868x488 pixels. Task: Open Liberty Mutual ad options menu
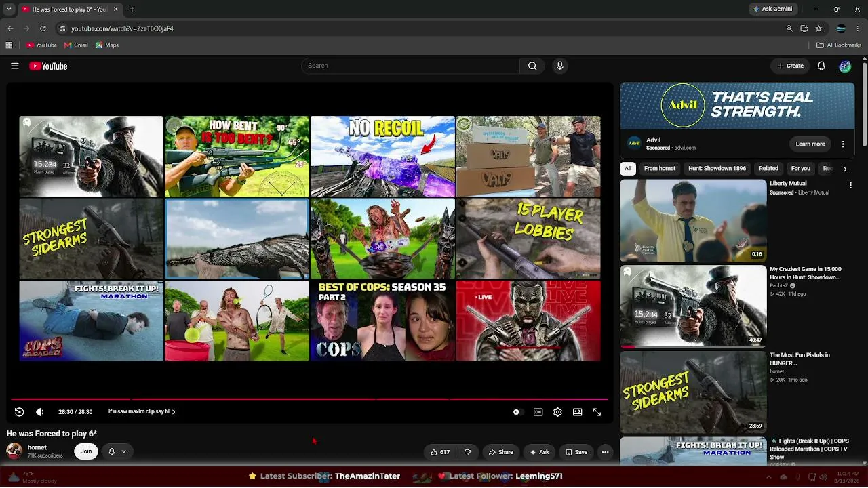tap(850, 184)
